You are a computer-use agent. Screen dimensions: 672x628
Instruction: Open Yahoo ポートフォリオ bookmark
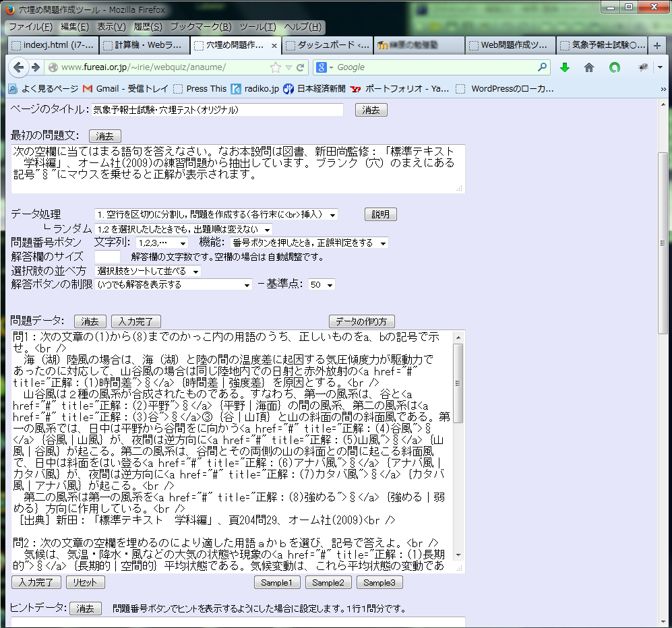click(400, 89)
